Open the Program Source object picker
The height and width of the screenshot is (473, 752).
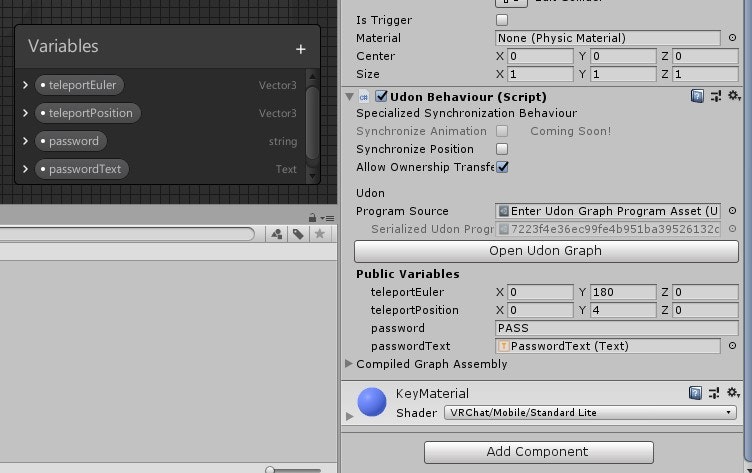click(732, 211)
